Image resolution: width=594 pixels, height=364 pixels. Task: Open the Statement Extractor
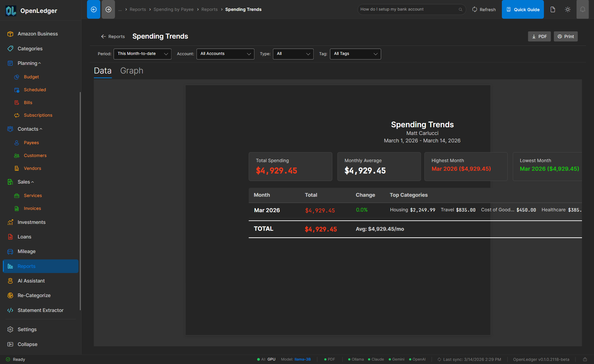[x=40, y=310]
